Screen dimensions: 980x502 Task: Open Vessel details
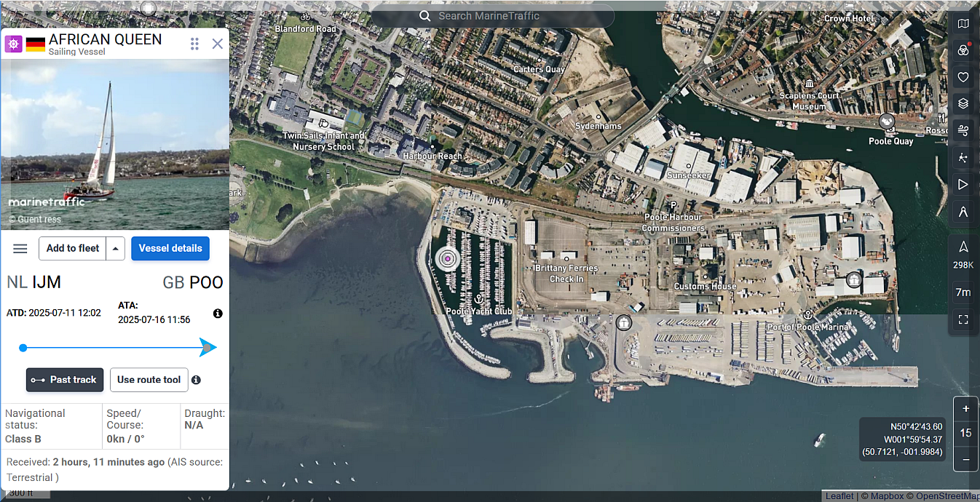170,248
